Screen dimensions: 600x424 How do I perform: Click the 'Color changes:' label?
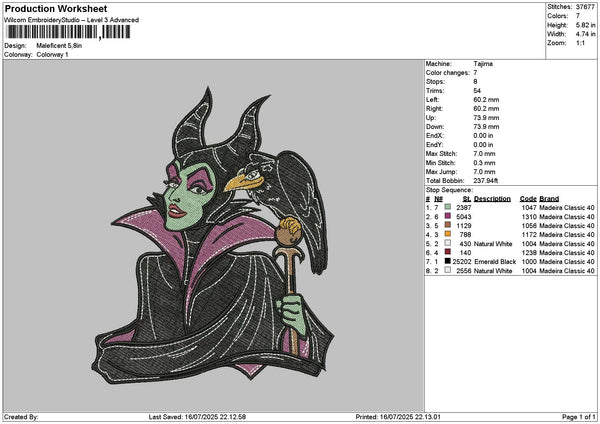(447, 73)
